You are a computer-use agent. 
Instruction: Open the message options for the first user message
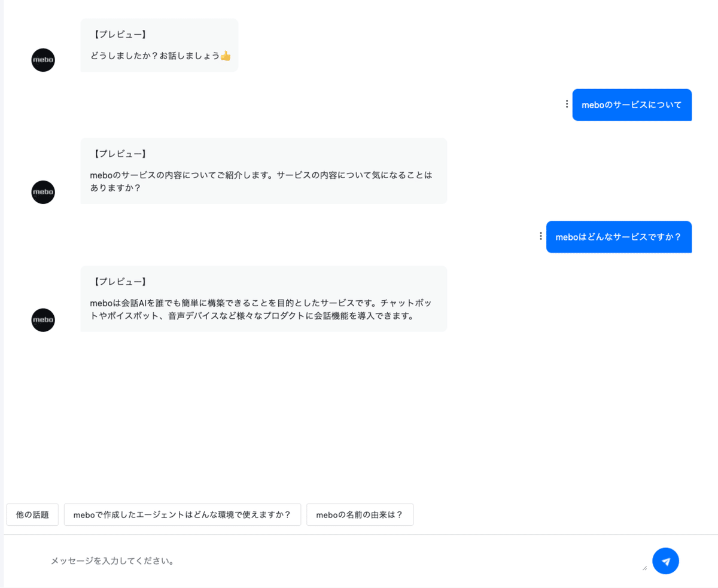[566, 103]
